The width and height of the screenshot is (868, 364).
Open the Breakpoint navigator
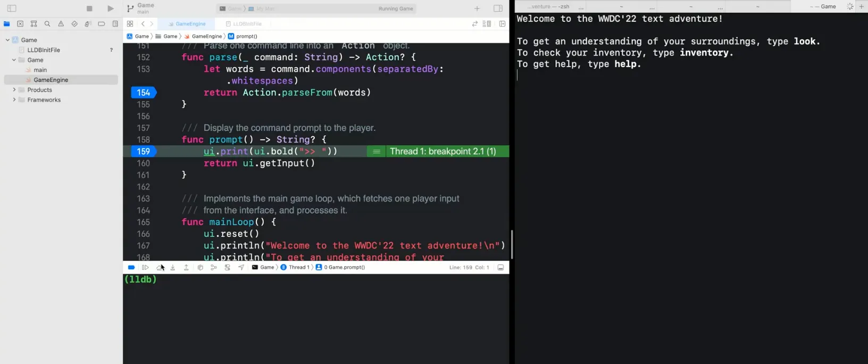[101, 24]
